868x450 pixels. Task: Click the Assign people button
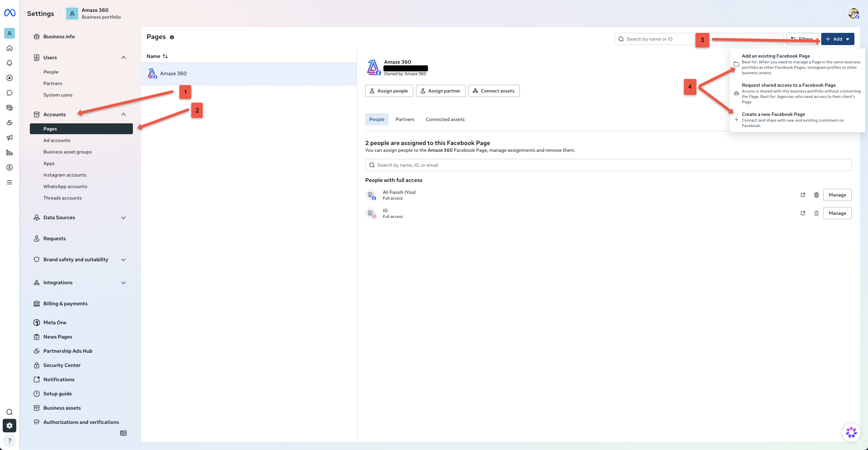[x=389, y=91]
